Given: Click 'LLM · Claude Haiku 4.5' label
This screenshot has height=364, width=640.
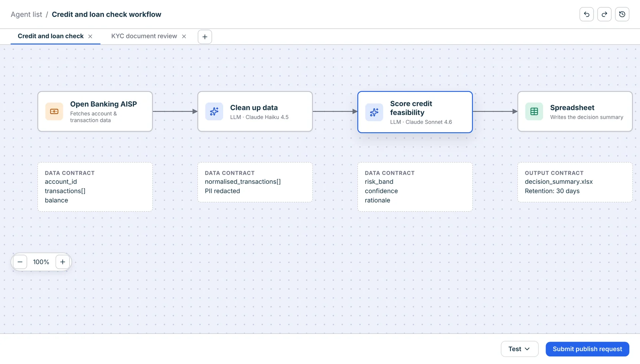Looking at the screenshot, I should (259, 117).
